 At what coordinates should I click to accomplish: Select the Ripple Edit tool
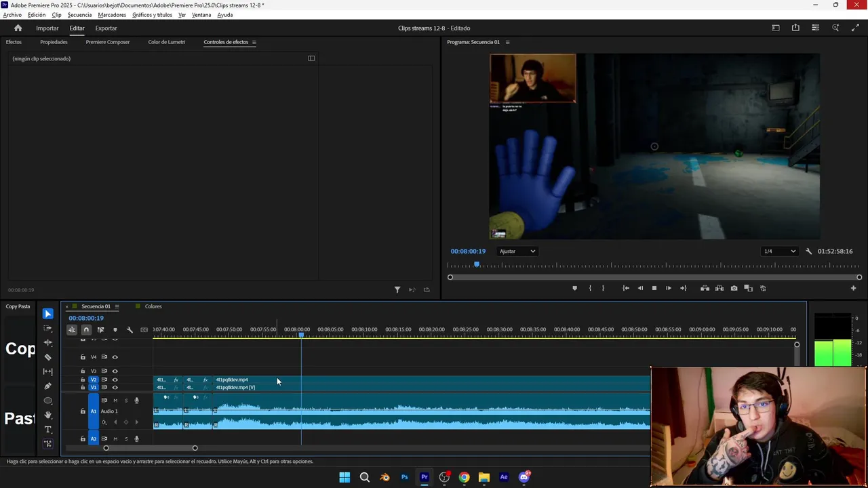(x=47, y=342)
